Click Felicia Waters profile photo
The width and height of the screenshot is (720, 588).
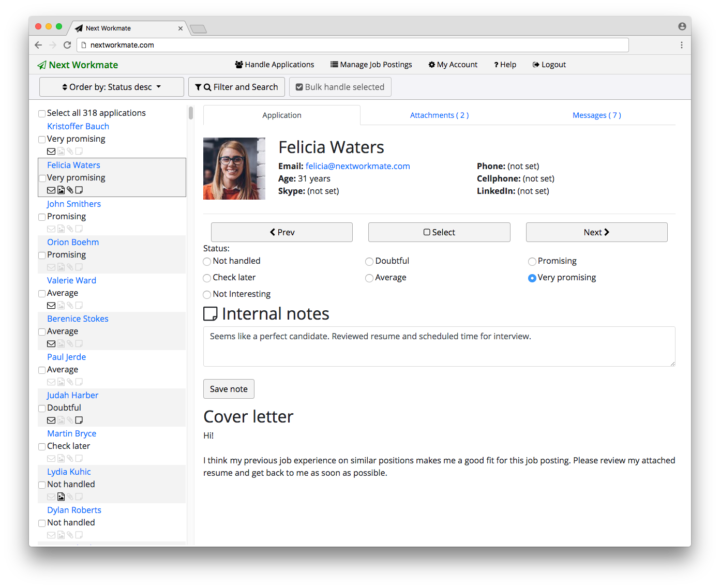(x=234, y=169)
